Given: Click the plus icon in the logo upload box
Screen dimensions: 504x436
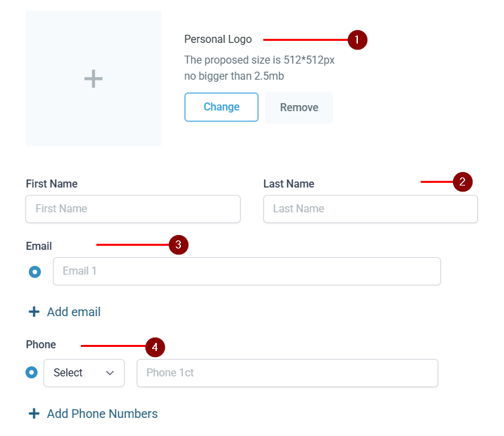Looking at the screenshot, I should tap(93, 79).
